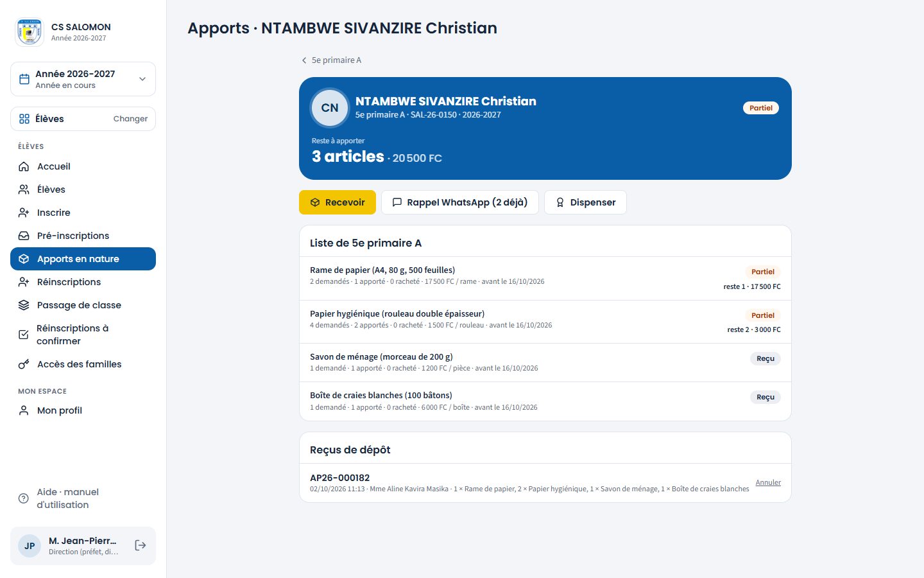Click the Partiel badge in the blue header
This screenshot has width=924, height=578.
coord(761,108)
